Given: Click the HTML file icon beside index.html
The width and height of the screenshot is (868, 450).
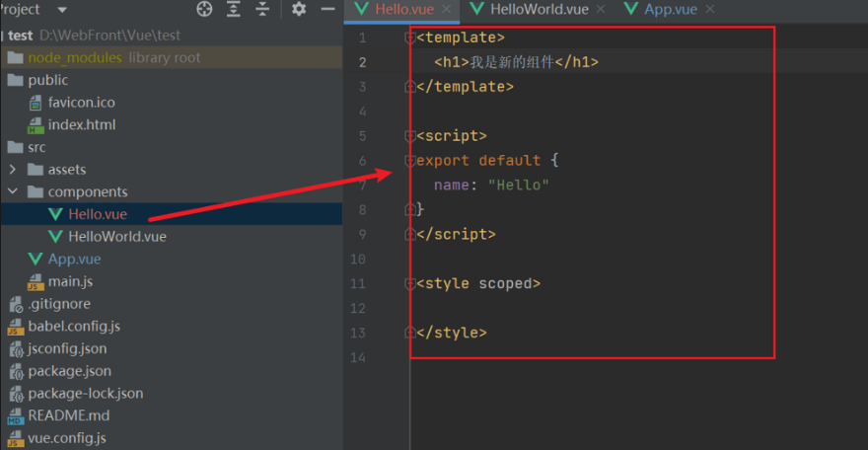Looking at the screenshot, I should click(36, 125).
